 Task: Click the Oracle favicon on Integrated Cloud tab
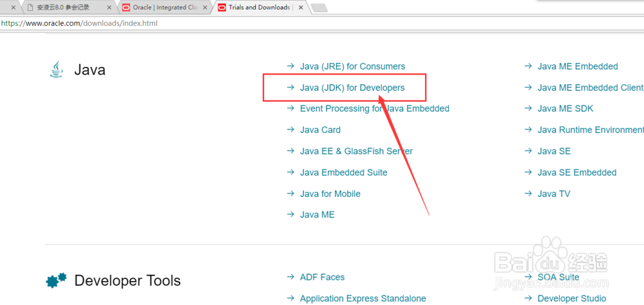[126, 7]
